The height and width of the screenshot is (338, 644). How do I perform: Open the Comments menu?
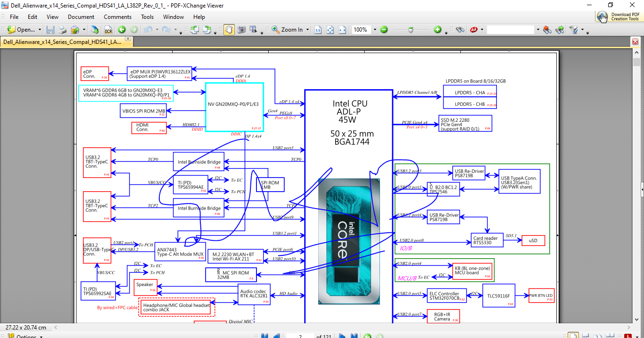(118, 17)
